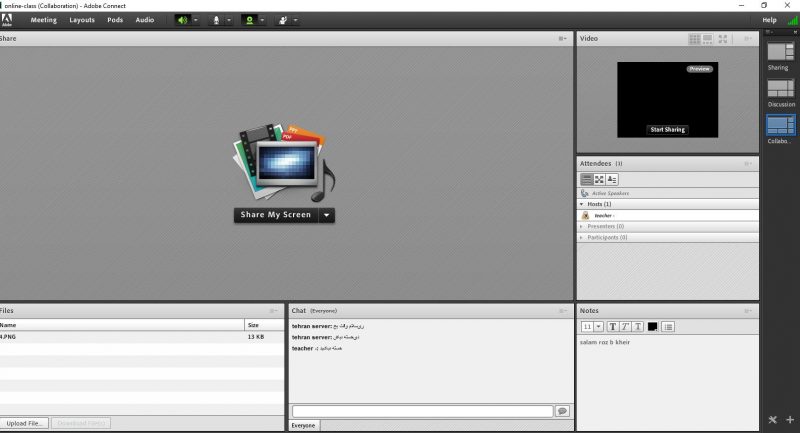The height and width of the screenshot is (433, 800).
Task: Click the send chat message icon
Action: (x=562, y=411)
